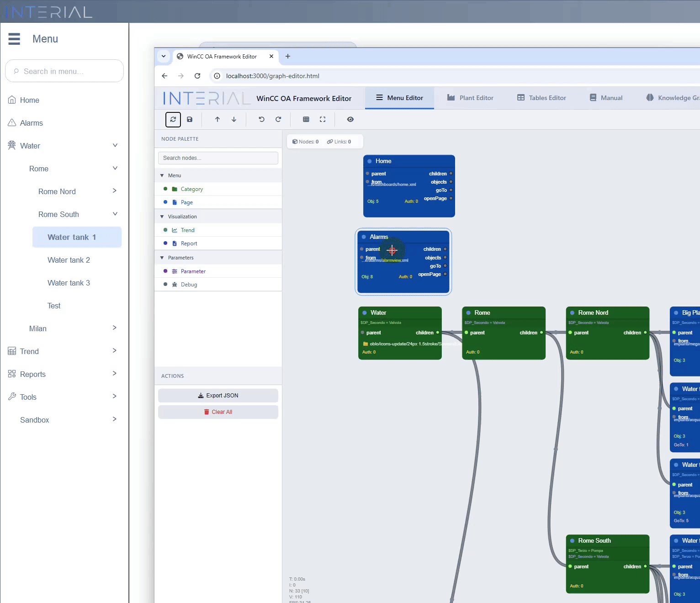Toggle the eye preview icon
Screen dimensions: 700x603
click(350, 119)
